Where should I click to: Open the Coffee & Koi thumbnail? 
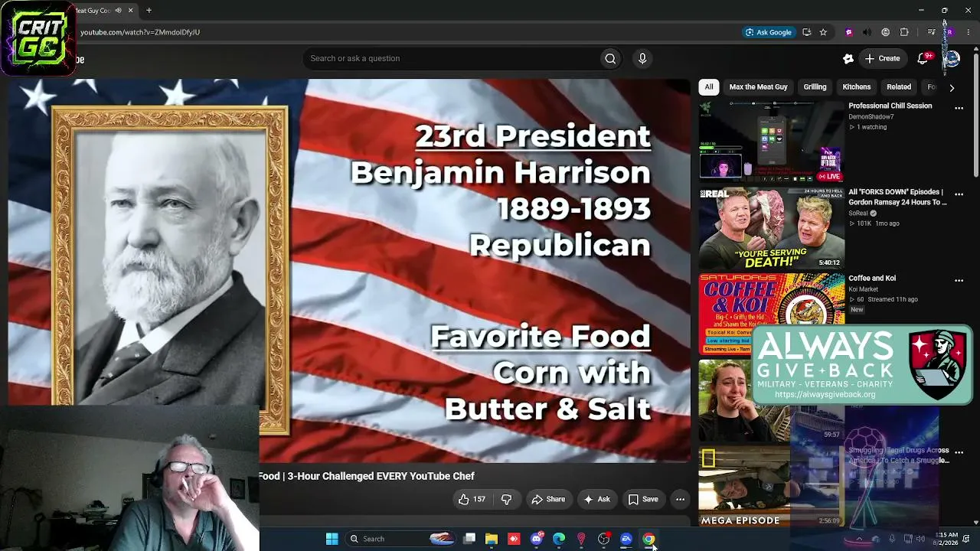(771, 314)
